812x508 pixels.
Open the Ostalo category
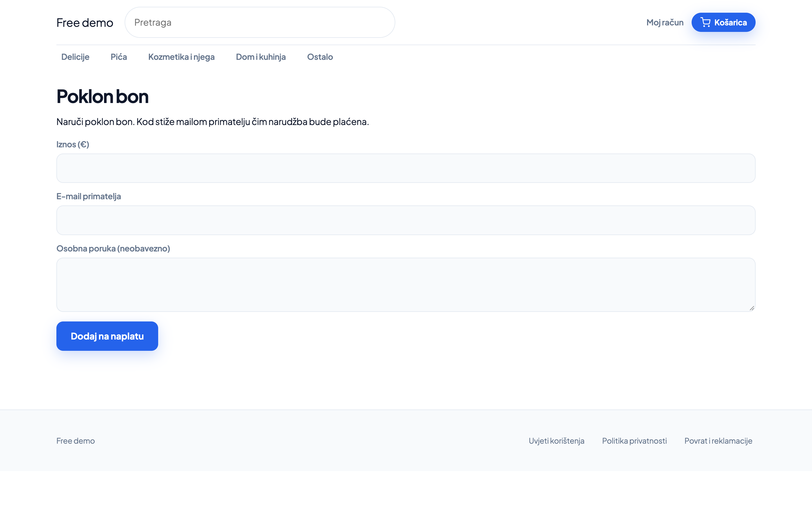pos(320,57)
